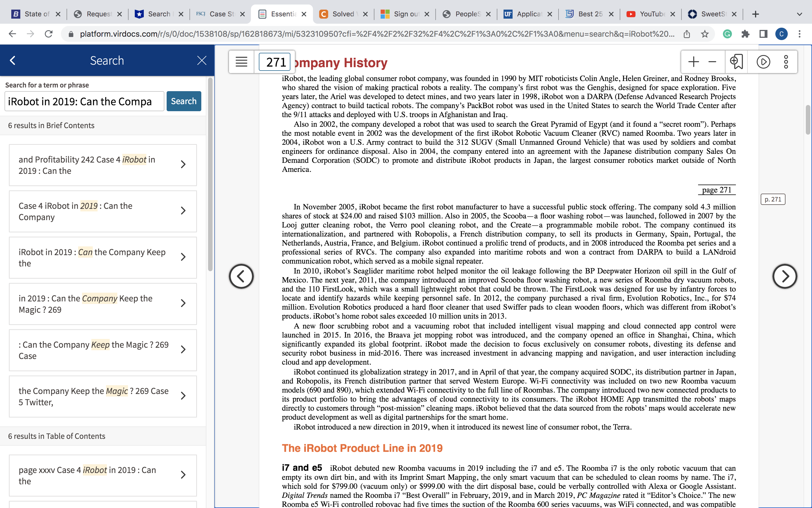812x508 pixels.
Task: Open the Chrome profile avatar
Action: click(782, 34)
